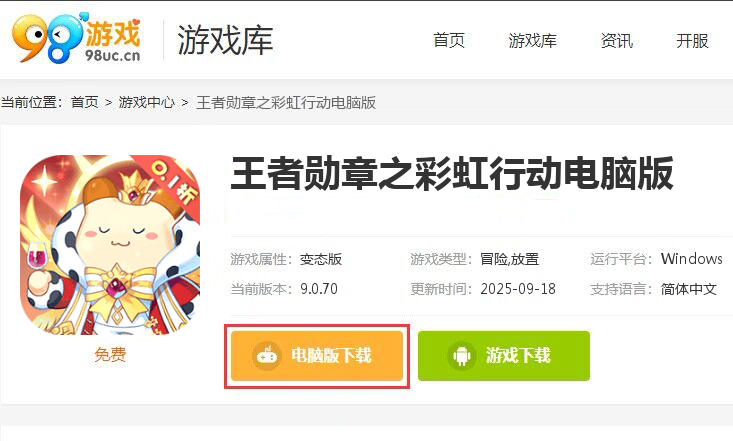Open the 游戏库 navigation menu item
Viewport: 733px width, 441px height.
532,41
